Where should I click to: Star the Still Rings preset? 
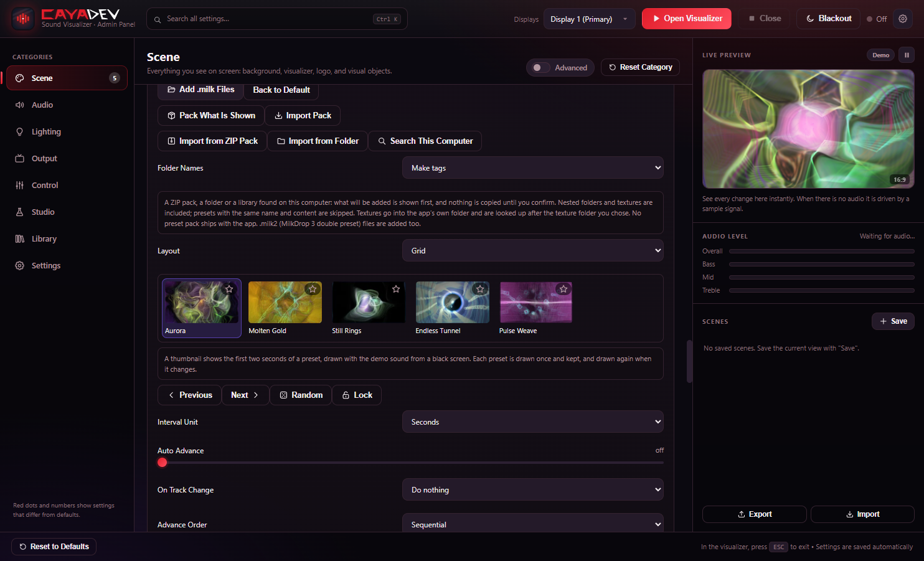coord(396,289)
